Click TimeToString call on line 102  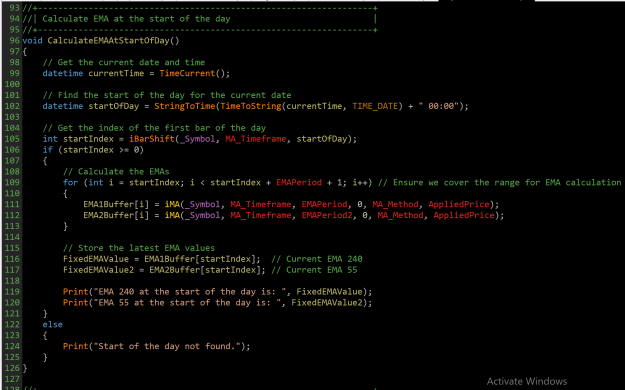(x=251, y=106)
